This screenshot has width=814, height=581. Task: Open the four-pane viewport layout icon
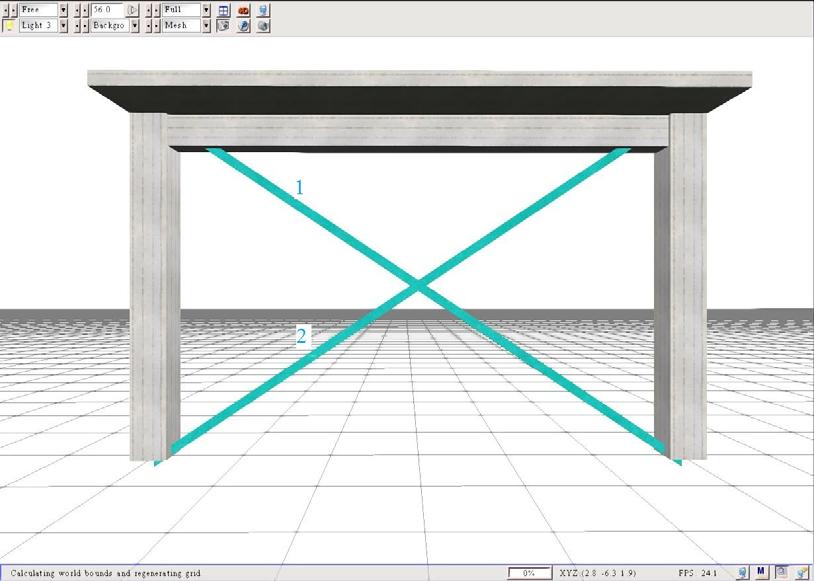(224, 10)
